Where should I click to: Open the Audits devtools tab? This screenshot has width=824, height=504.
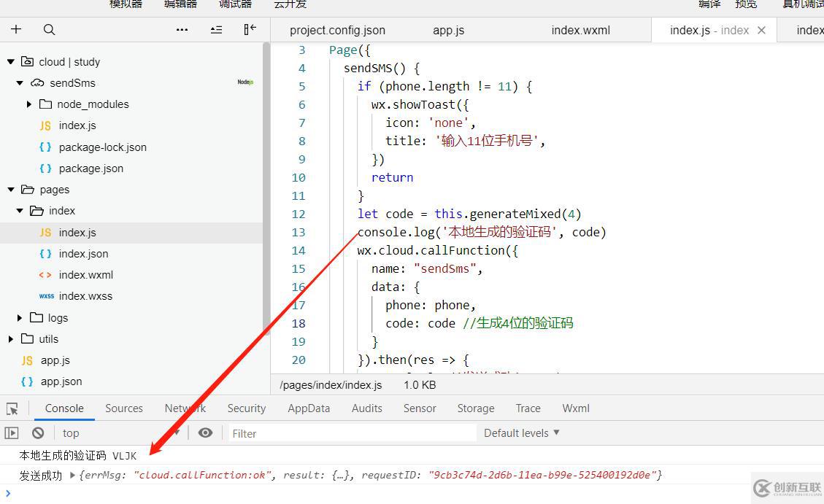(367, 408)
